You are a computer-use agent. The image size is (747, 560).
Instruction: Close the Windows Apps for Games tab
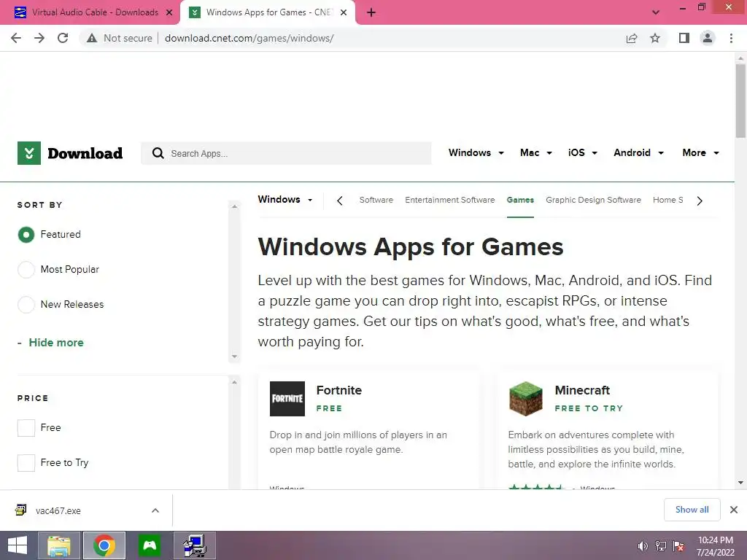(344, 12)
